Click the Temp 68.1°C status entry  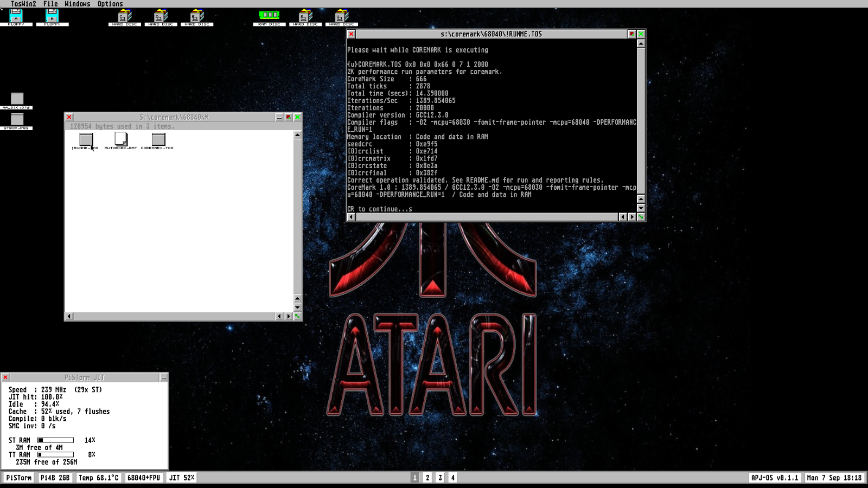[x=98, y=478]
